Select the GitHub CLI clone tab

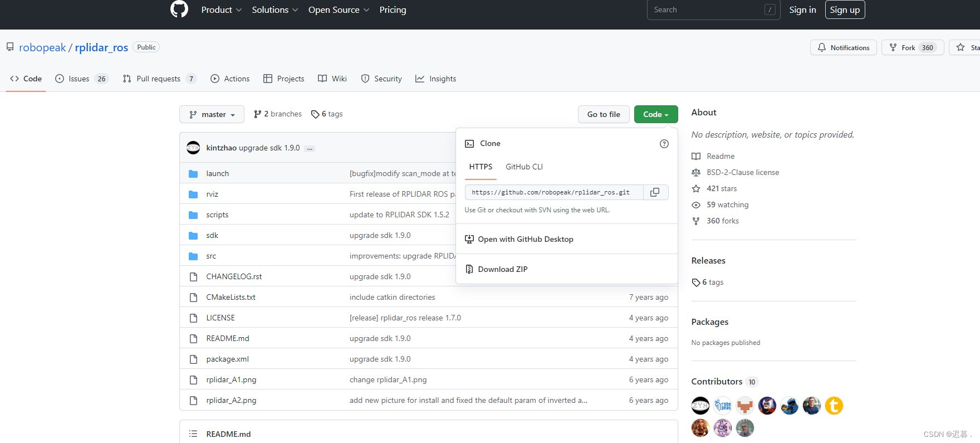click(524, 167)
